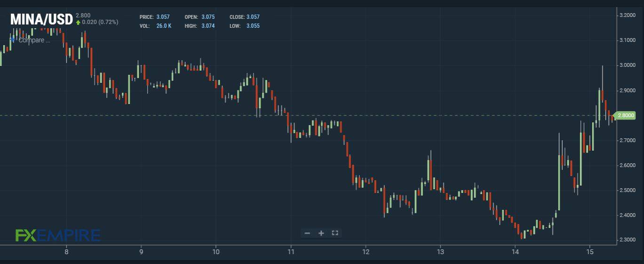
Task: Select the HIGH value 3.074
Action: coord(208,26)
